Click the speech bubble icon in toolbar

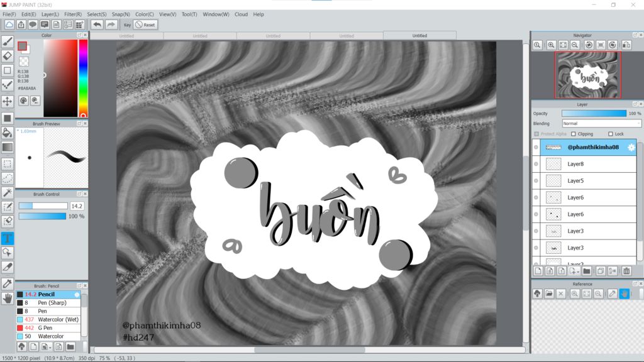coord(33,25)
